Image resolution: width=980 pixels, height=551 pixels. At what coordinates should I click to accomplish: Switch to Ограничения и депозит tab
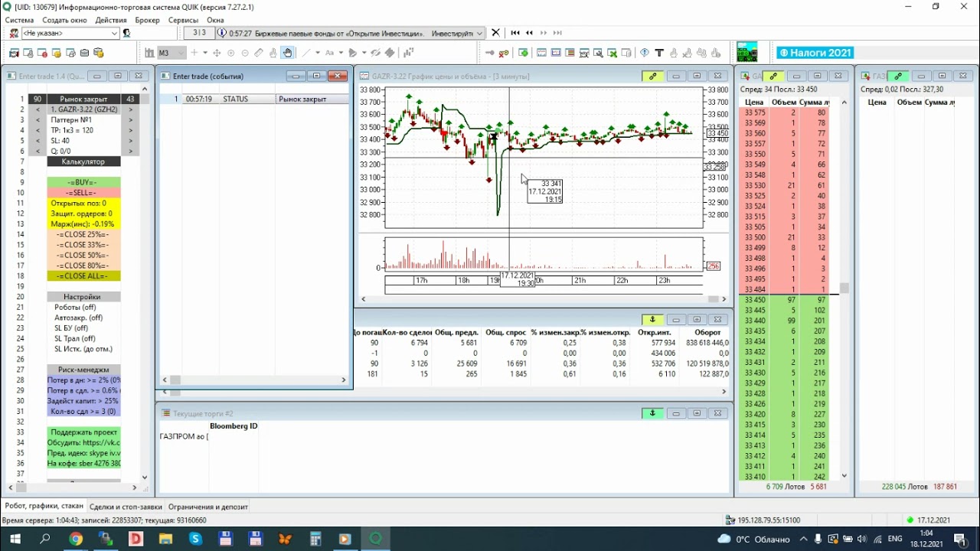(x=208, y=507)
